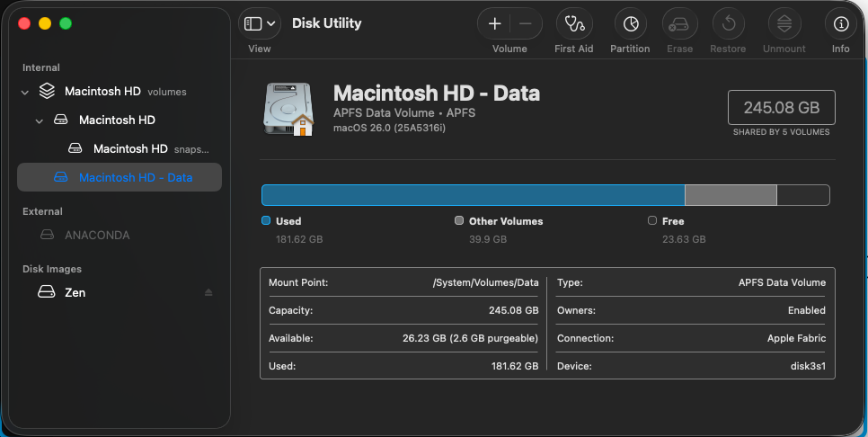Collapse the Macintosh HD volumes container
Screen dimensions: 868x437
coord(25,92)
